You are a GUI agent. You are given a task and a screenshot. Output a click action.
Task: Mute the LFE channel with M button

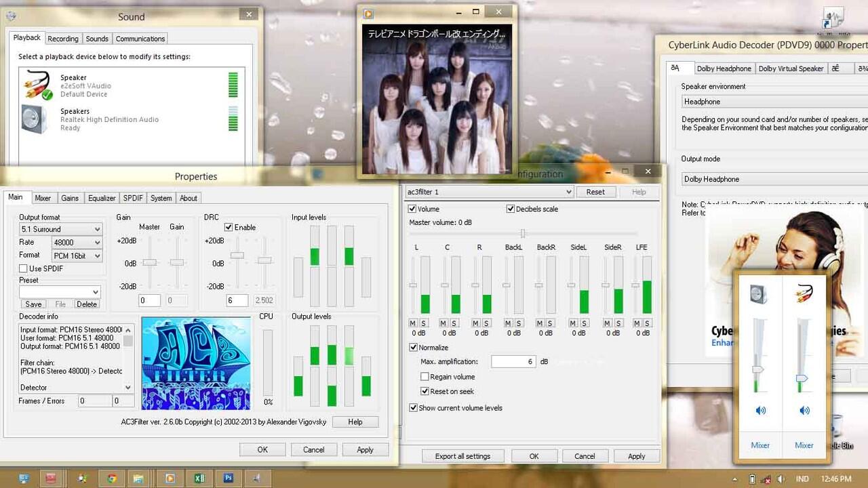click(637, 323)
